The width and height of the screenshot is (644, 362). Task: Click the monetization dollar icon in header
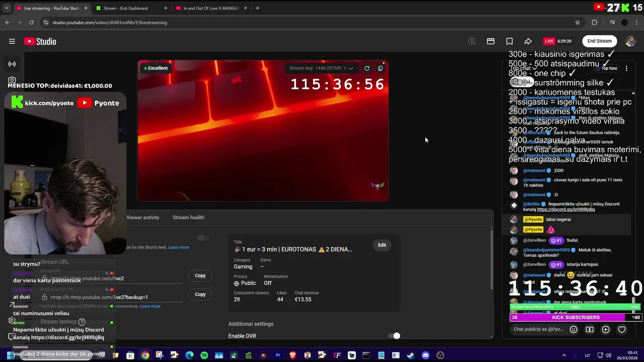pos(472,41)
